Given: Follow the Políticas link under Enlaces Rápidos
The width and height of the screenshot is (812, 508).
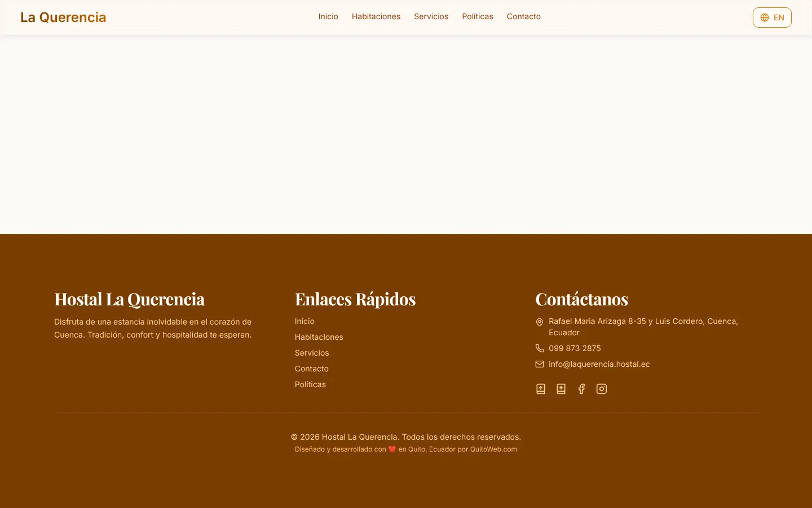Looking at the screenshot, I should tap(310, 384).
